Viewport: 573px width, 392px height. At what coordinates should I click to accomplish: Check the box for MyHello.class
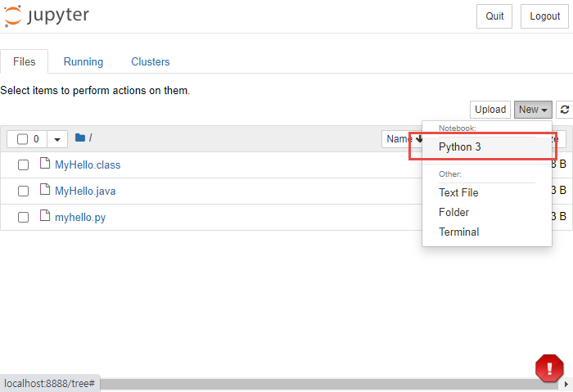(24, 164)
